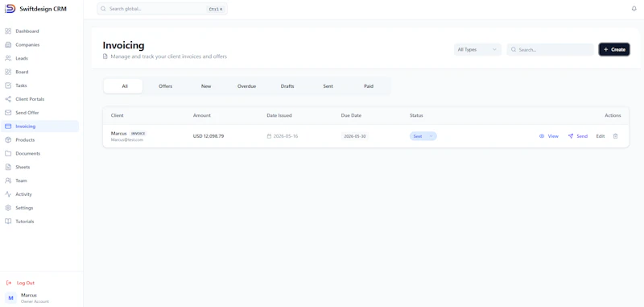
Task: Open the Leads section
Action: [39, 58]
